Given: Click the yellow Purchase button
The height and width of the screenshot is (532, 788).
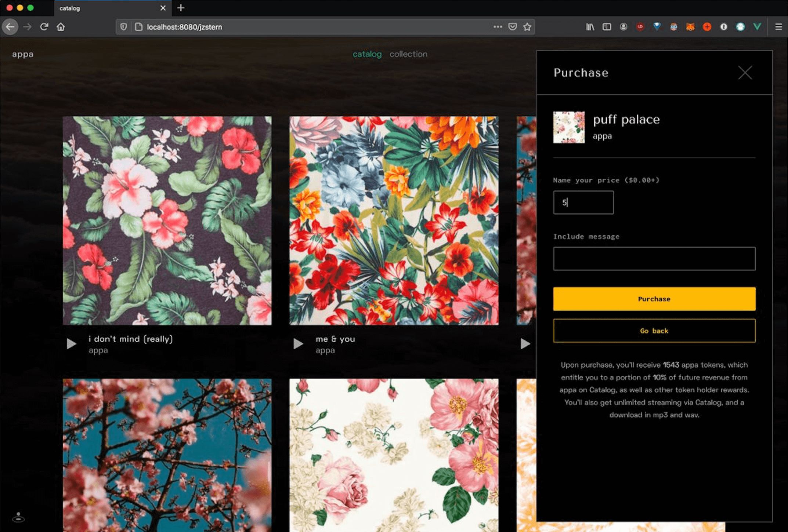Looking at the screenshot, I should click(654, 299).
